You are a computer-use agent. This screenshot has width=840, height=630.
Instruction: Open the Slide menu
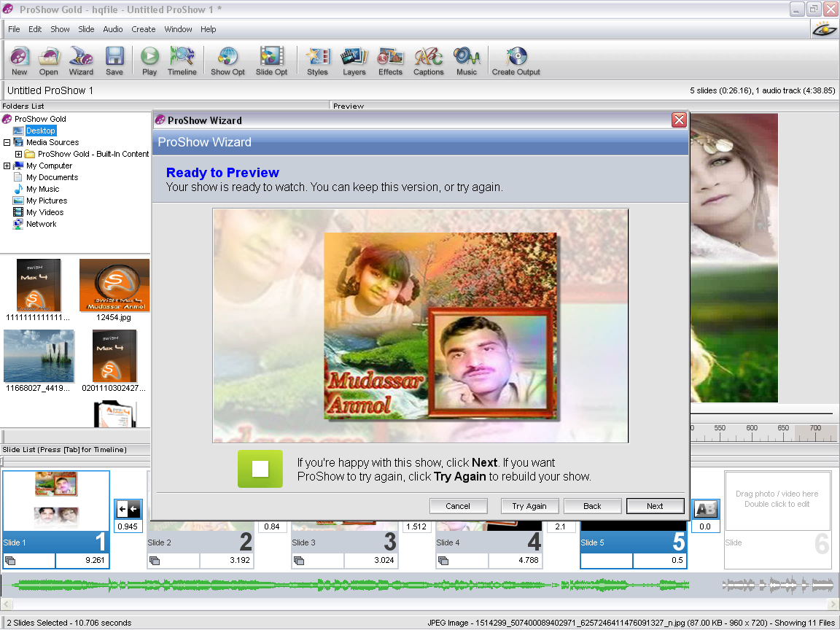[86, 29]
